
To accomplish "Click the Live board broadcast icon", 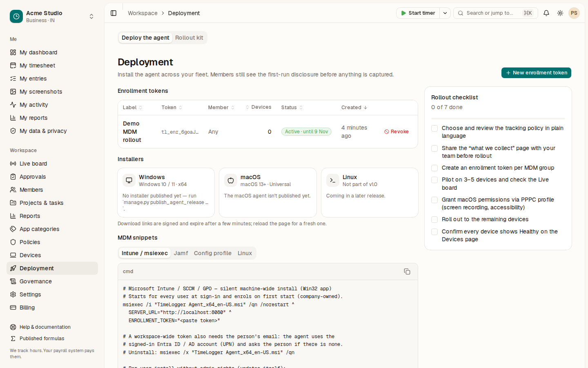I will click(x=13, y=164).
